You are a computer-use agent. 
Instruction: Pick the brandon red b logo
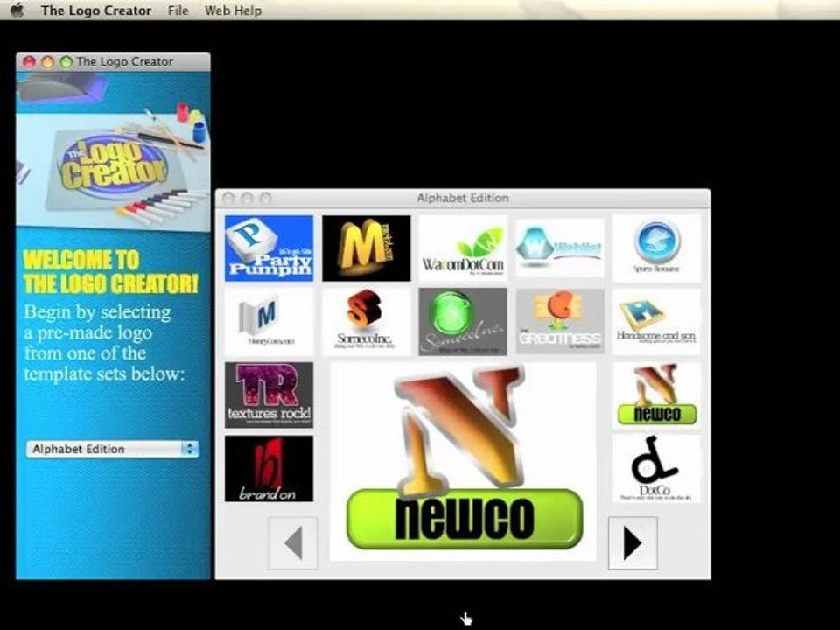[x=269, y=469]
